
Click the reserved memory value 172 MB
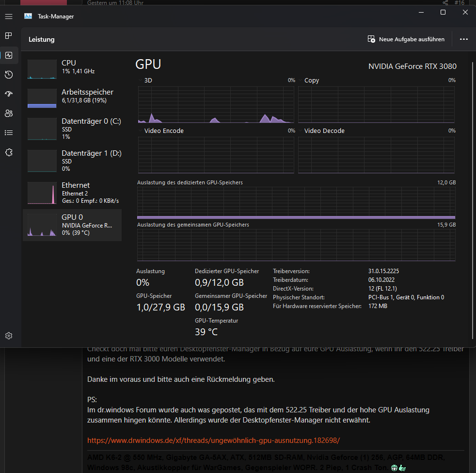pyautogui.click(x=378, y=306)
